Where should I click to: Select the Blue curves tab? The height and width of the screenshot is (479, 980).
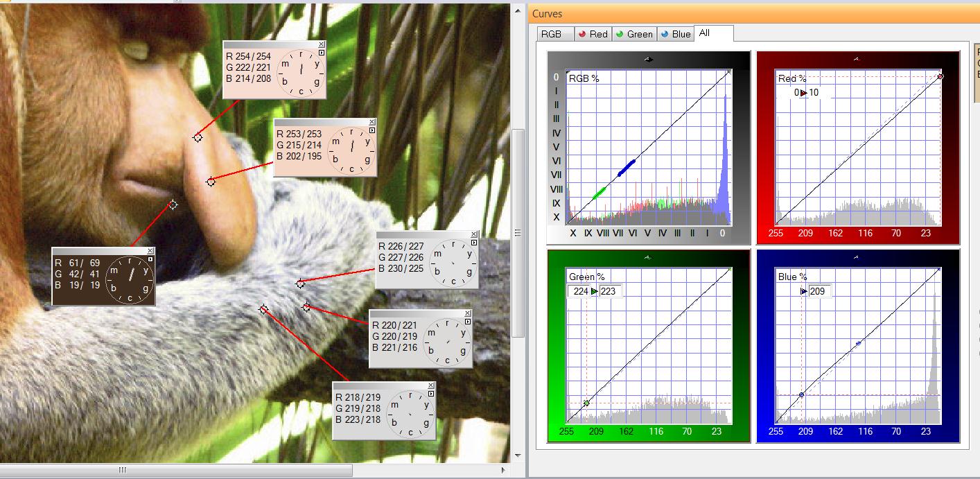675,34
